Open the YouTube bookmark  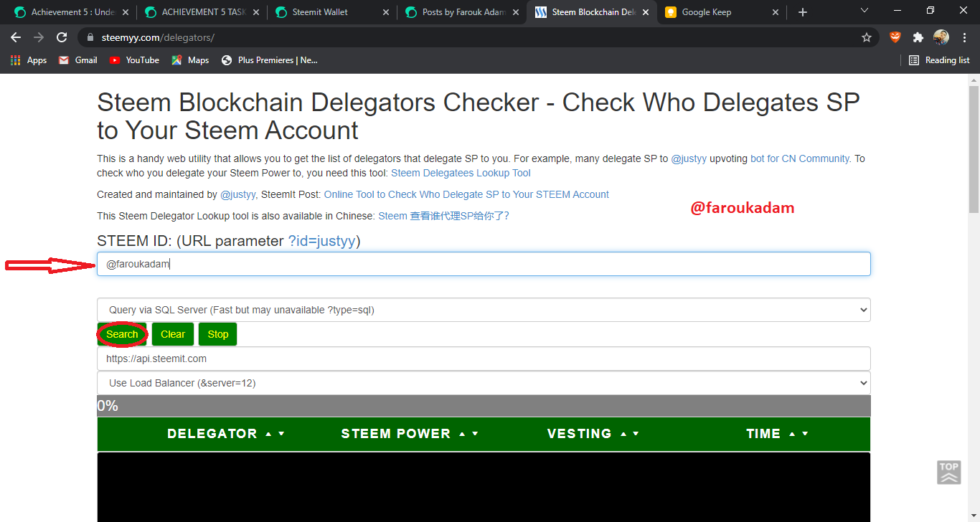coord(134,60)
